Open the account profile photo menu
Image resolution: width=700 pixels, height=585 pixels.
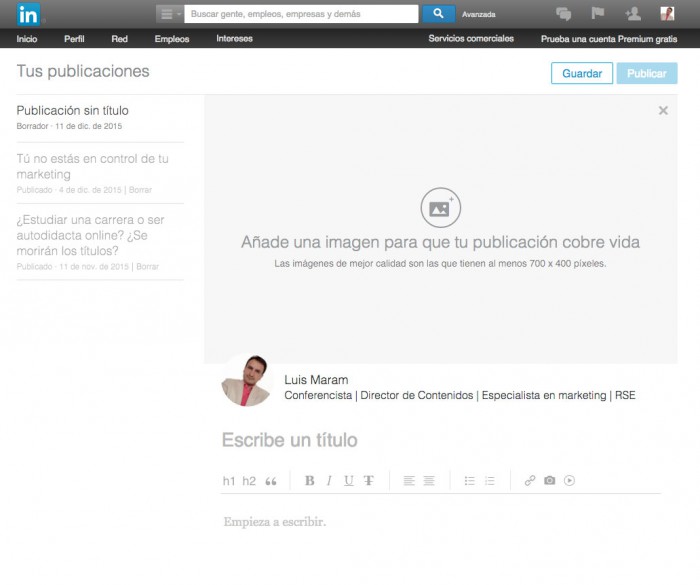[x=667, y=13]
